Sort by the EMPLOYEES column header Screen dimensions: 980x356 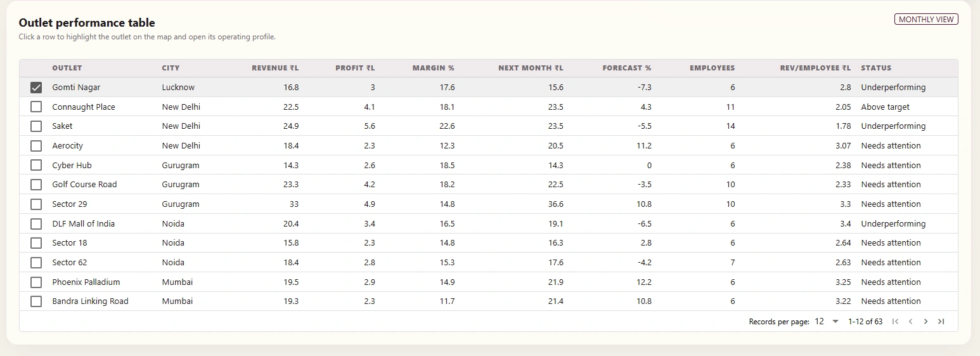(x=712, y=68)
